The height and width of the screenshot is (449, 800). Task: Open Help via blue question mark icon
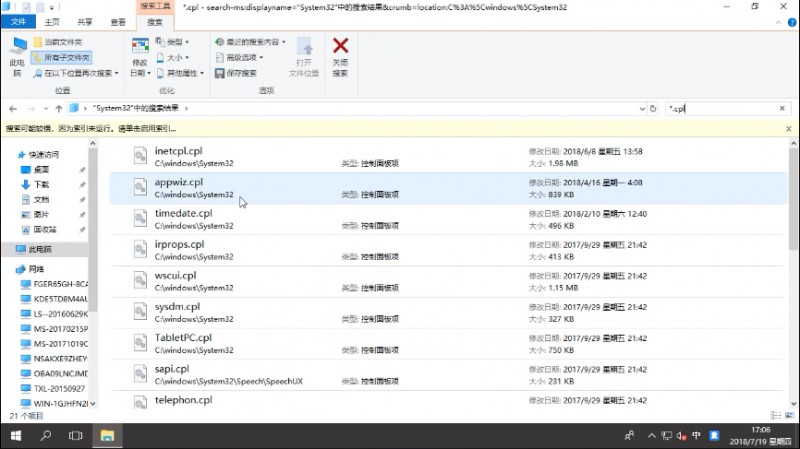(x=792, y=22)
